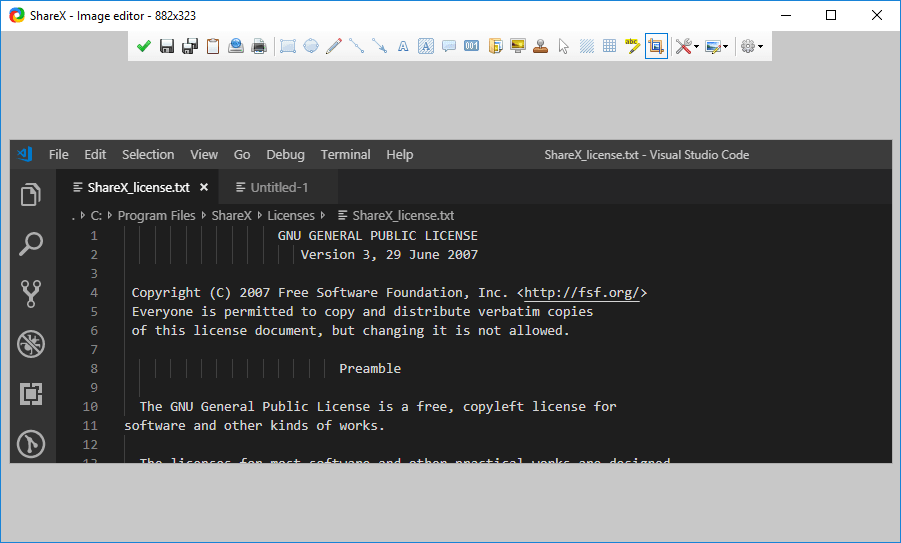Click breadcrumb 'C:' drive
901x543 pixels.
(x=96, y=215)
